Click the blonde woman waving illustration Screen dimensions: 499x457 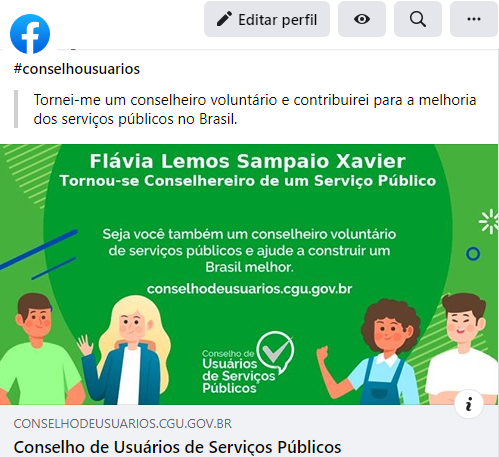125,350
